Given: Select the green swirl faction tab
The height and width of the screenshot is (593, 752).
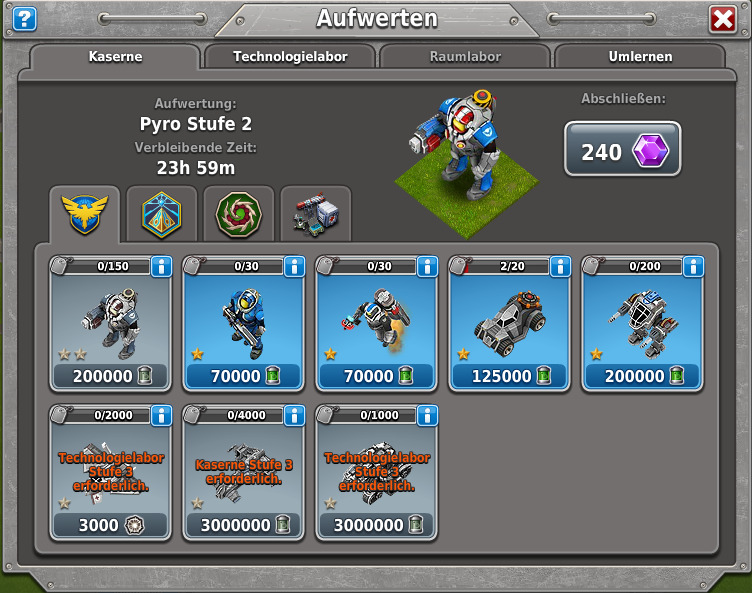Looking at the screenshot, I should 238,214.
